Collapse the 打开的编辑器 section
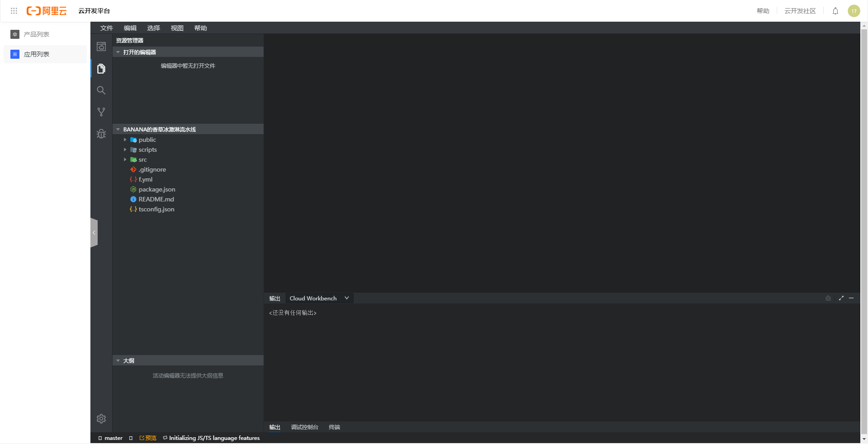This screenshot has height=444, width=868. click(x=188, y=52)
